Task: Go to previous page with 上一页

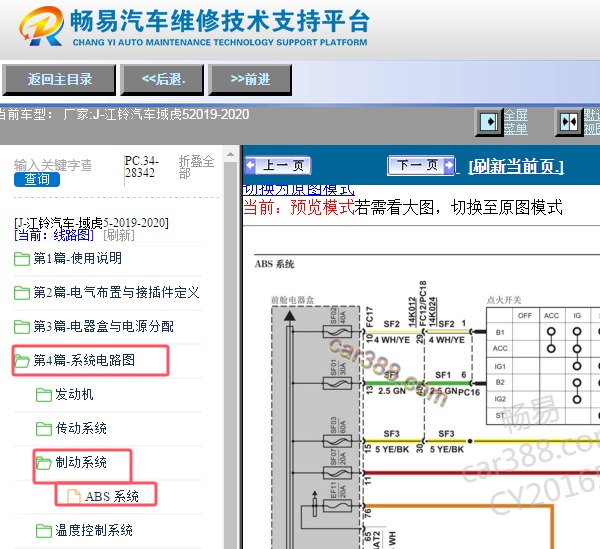Action: click(x=278, y=165)
